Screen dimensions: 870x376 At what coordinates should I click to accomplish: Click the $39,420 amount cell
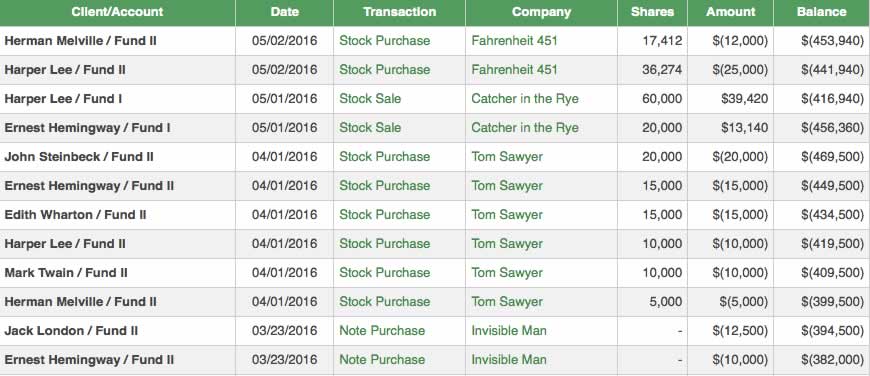(x=730, y=99)
